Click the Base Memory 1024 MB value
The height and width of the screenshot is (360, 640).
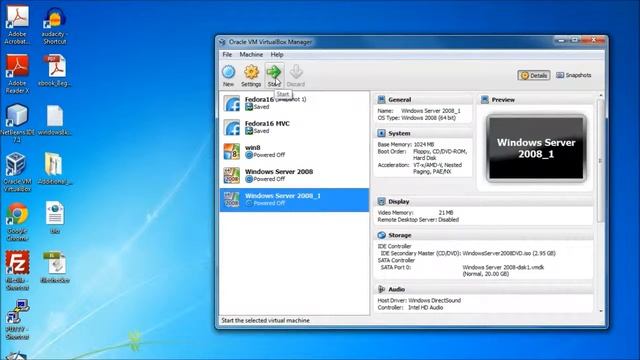(x=424, y=144)
